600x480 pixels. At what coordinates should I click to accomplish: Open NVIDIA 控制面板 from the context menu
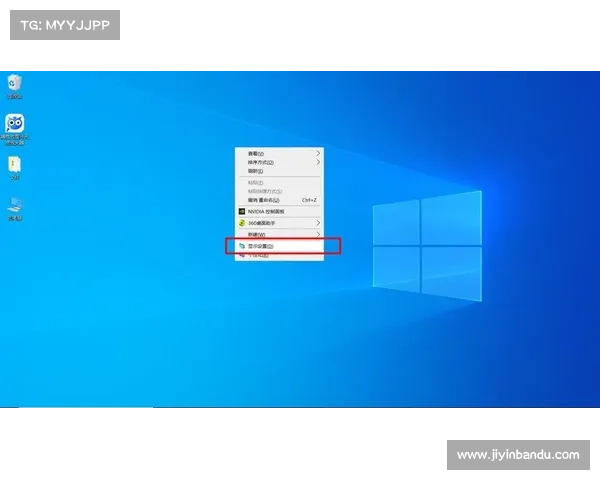(x=279, y=211)
